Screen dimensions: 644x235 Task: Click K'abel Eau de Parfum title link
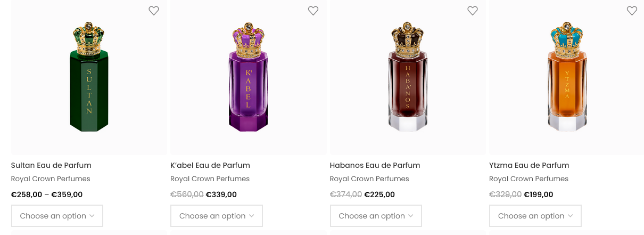click(210, 165)
